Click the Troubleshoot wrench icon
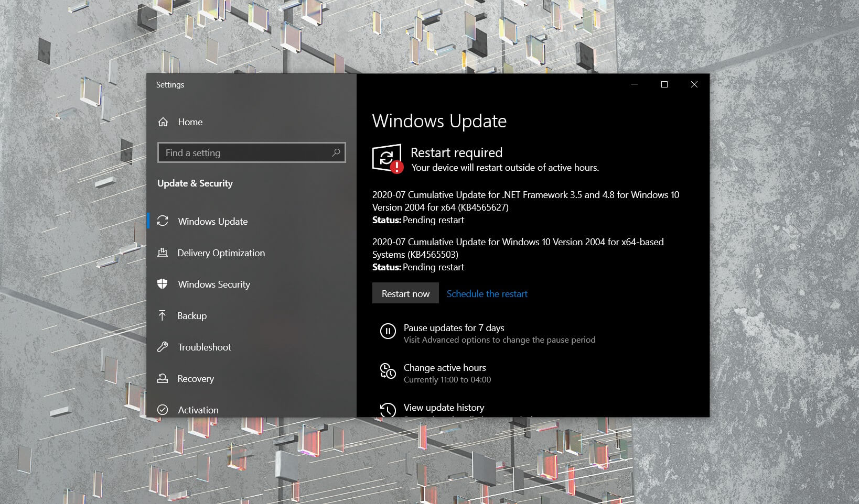This screenshot has width=859, height=504. coord(163,347)
